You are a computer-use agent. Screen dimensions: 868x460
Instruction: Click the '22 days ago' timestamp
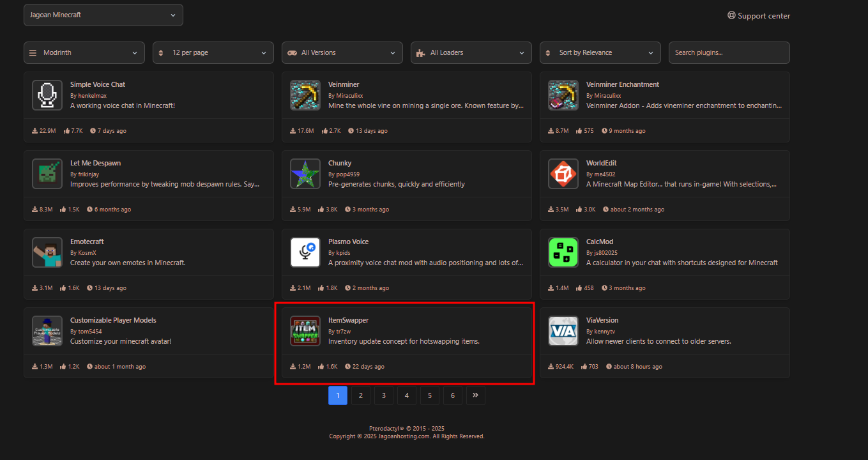pos(369,367)
